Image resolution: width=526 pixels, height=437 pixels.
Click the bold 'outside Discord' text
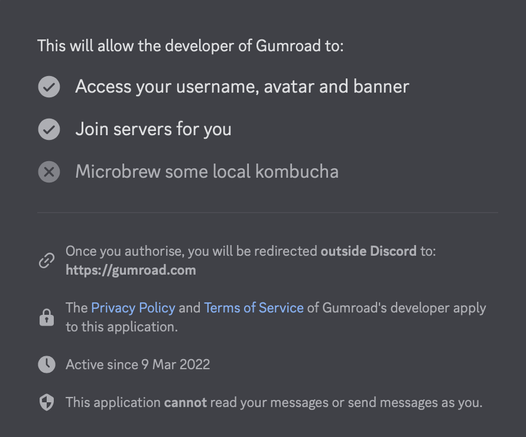pyautogui.click(x=369, y=251)
